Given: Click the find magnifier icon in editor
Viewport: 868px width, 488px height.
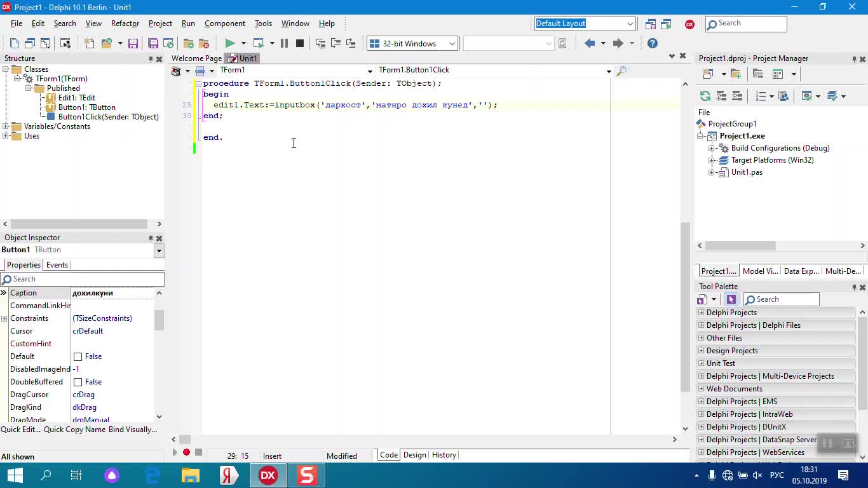Looking at the screenshot, I should [621, 71].
